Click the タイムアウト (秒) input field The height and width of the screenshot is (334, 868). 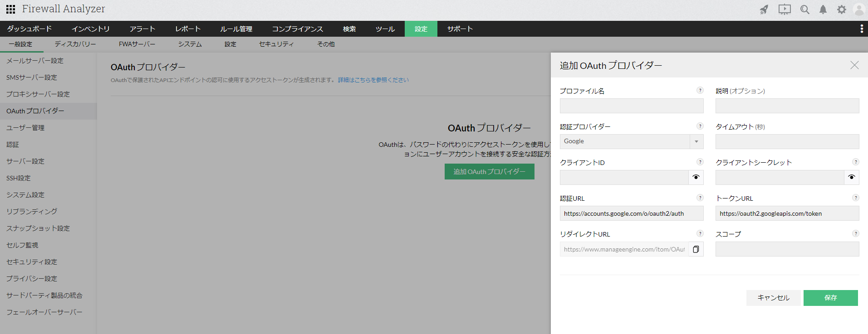point(787,141)
